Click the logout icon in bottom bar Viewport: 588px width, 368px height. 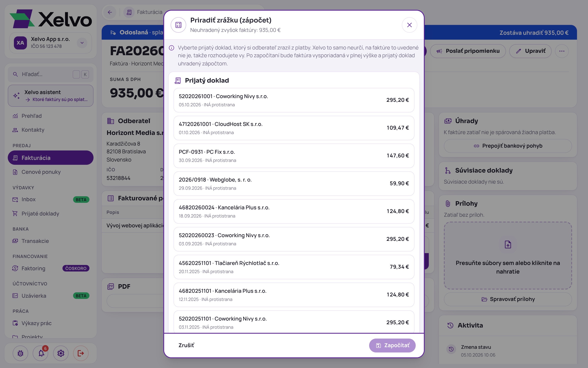point(81,353)
